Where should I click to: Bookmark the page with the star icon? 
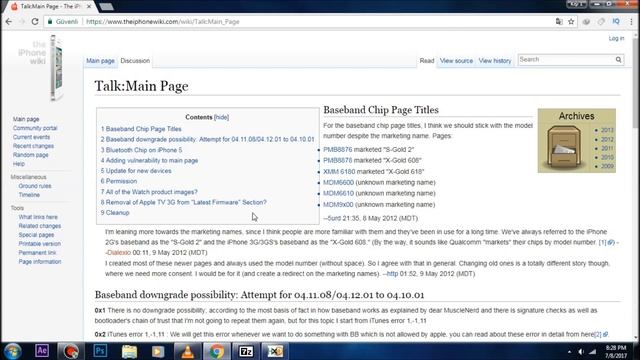[571, 22]
